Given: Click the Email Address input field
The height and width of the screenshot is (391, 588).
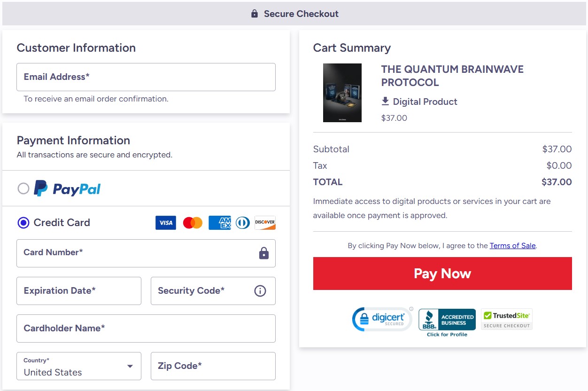Looking at the screenshot, I should 146,77.
